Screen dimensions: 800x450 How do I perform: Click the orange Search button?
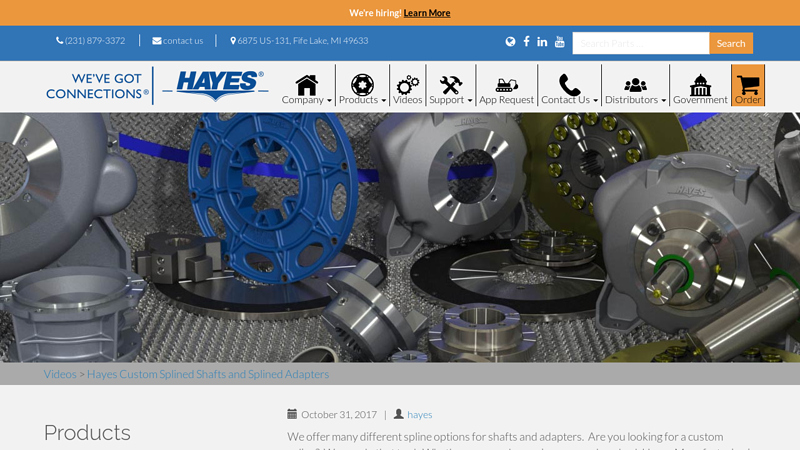click(x=731, y=43)
